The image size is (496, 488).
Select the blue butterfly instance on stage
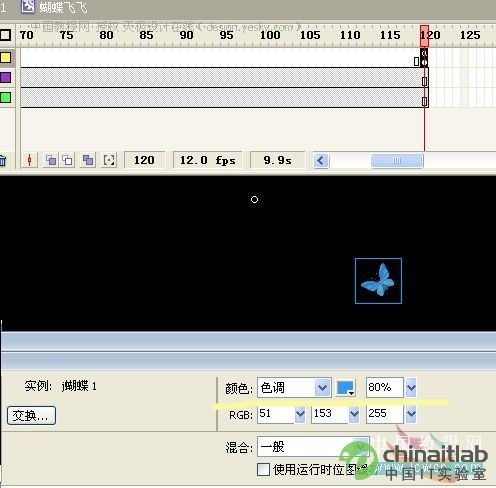pos(378,281)
